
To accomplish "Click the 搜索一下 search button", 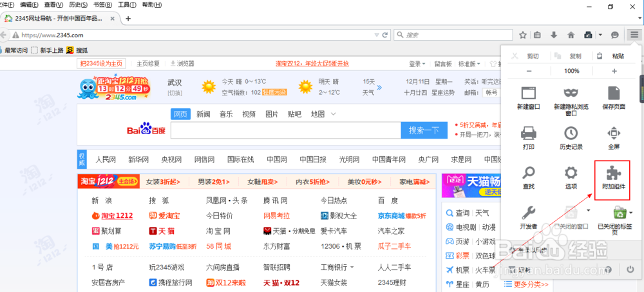I will pos(424,130).
